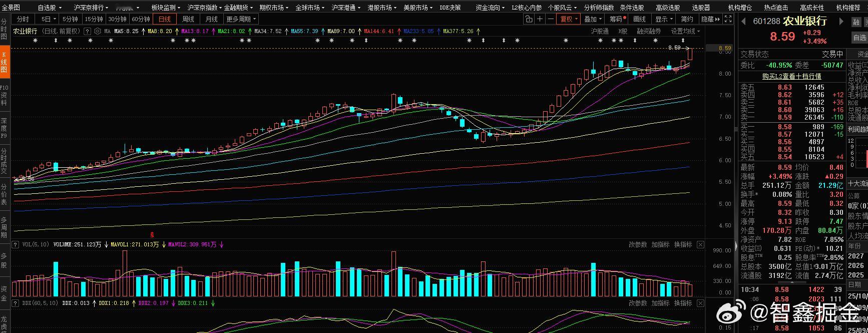868x333 pixels.
Task: Open 复权 adjustment dropdown
Action: click(570, 19)
